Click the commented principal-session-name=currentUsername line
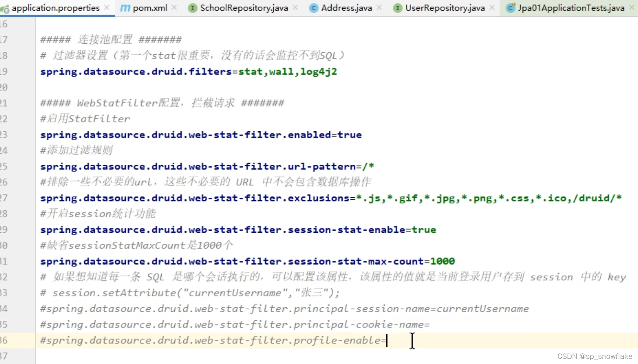 point(284,309)
